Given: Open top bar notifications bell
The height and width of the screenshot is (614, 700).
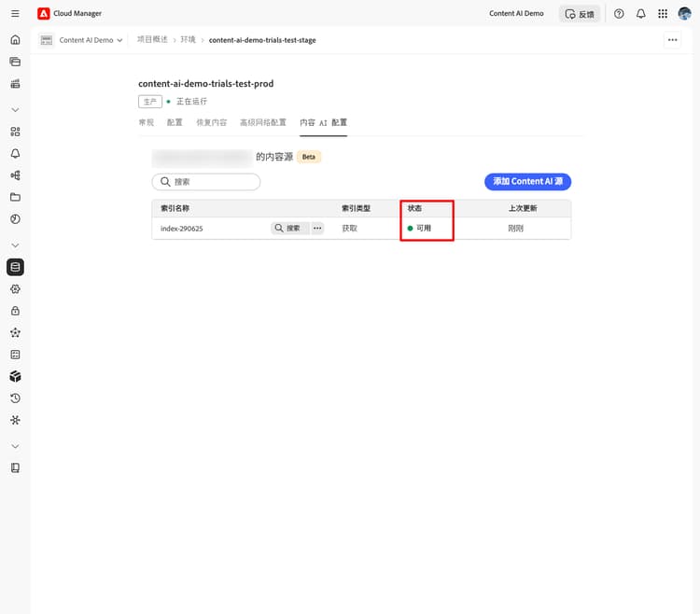Looking at the screenshot, I should pyautogui.click(x=640, y=14).
